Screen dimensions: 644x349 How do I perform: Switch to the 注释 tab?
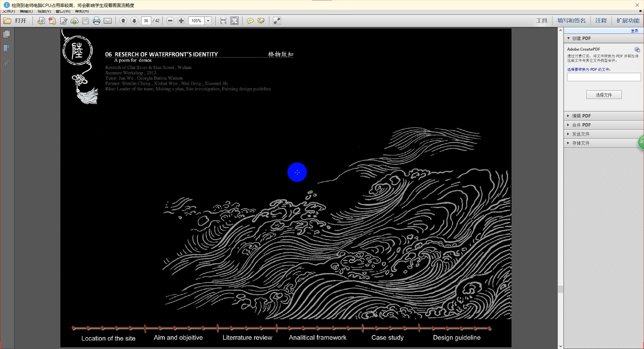click(x=601, y=21)
